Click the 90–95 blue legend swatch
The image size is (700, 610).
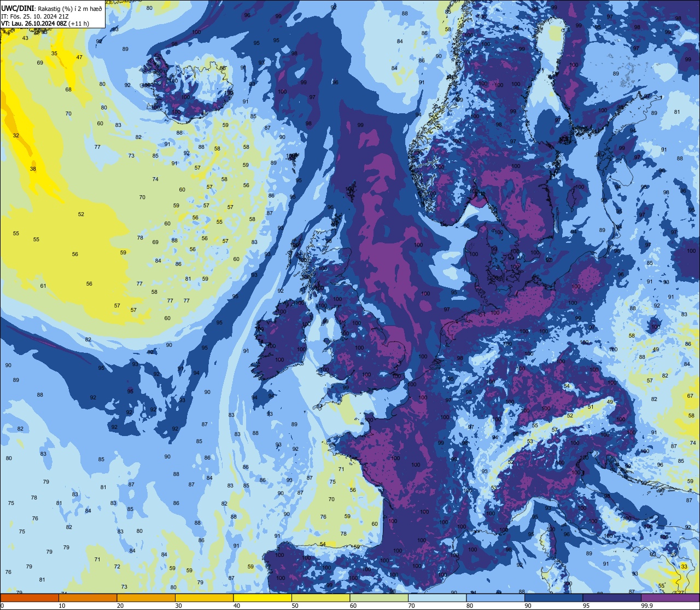click(x=553, y=598)
